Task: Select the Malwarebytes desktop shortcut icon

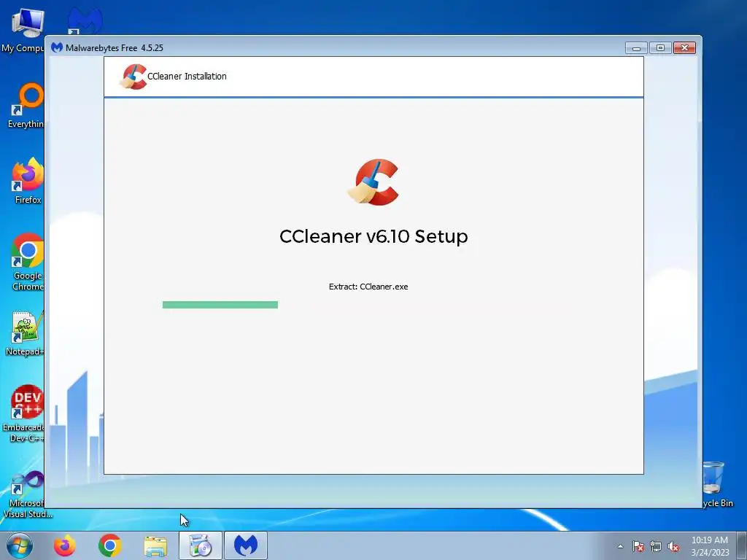Action: pos(85,21)
